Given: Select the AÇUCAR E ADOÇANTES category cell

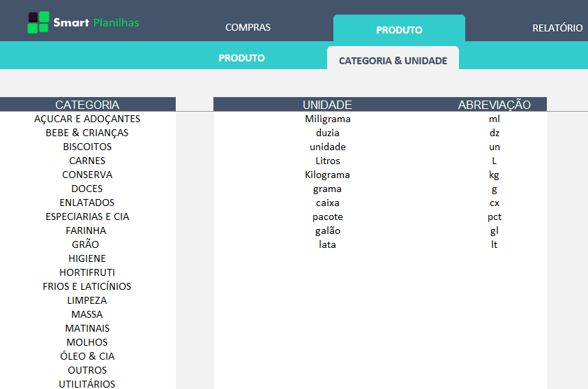Looking at the screenshot, I should pyautogui.click(x=87, y=119).
